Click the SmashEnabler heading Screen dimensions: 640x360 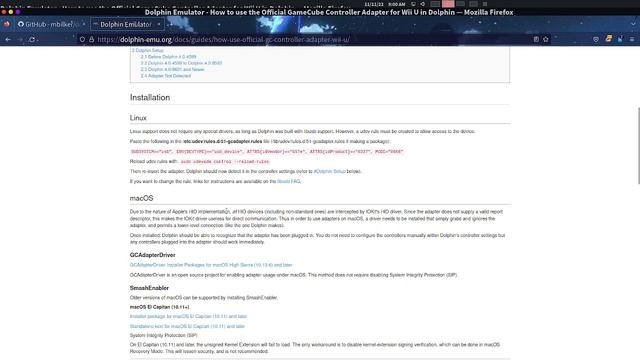tap(149, 288)
